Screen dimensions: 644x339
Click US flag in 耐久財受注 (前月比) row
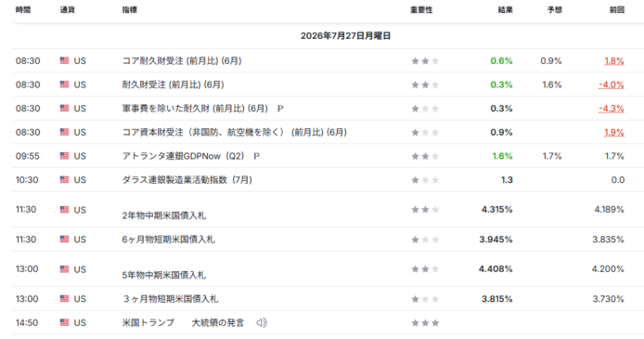coord(64,85)
